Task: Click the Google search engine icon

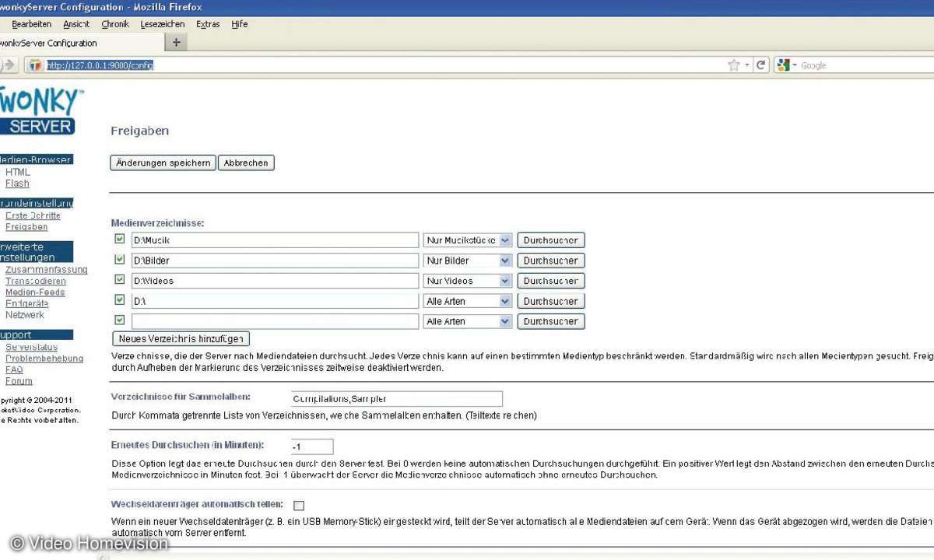Action: [783, 65]
